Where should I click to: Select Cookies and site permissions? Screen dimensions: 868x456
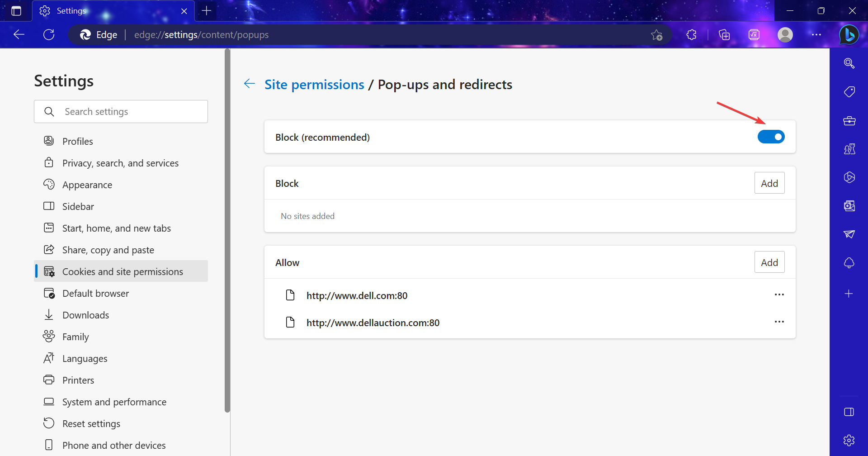click(x=123, y=271)
